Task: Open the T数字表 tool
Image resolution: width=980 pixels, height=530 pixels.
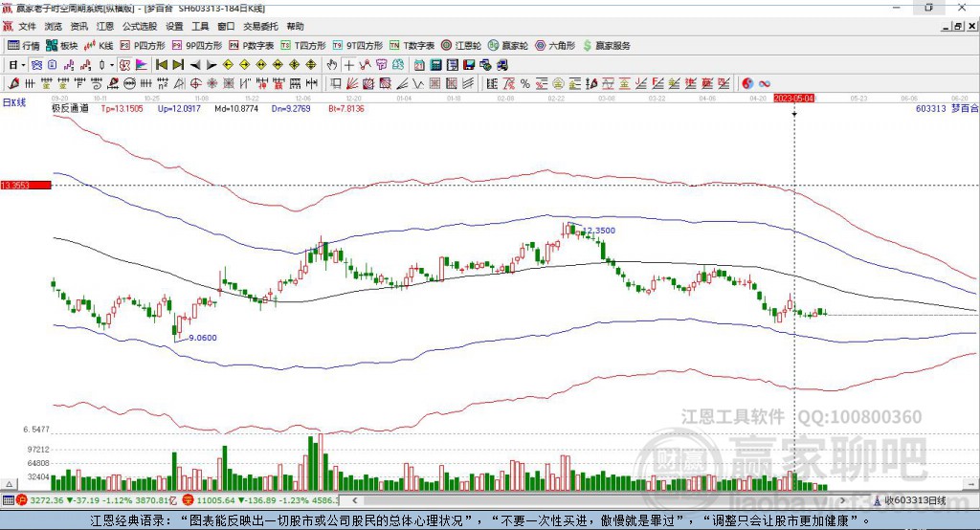Action: pos(412,46)
